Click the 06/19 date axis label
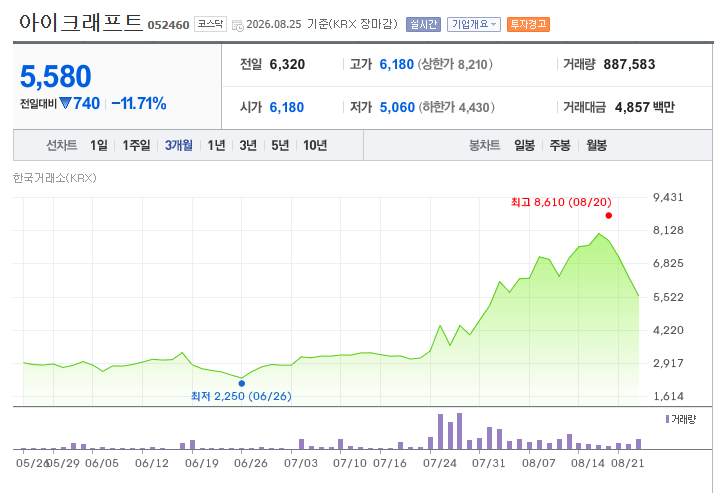Screen dimensions: 714x493 pyautogui.click(x=202, y=463)
